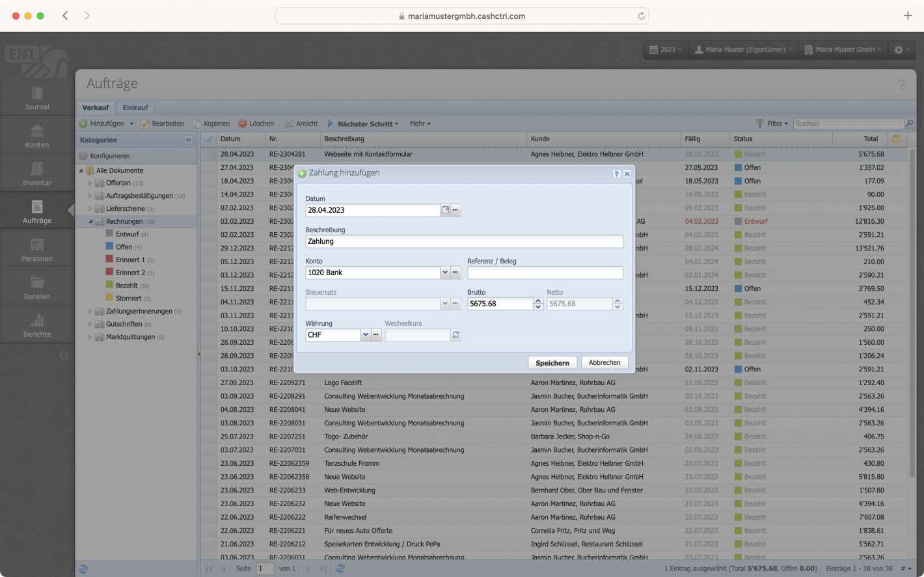Cancel the dialog with Abbrechen
Image resolution: width=924 pixels, height=577 pixels.
tap(604, 362)
